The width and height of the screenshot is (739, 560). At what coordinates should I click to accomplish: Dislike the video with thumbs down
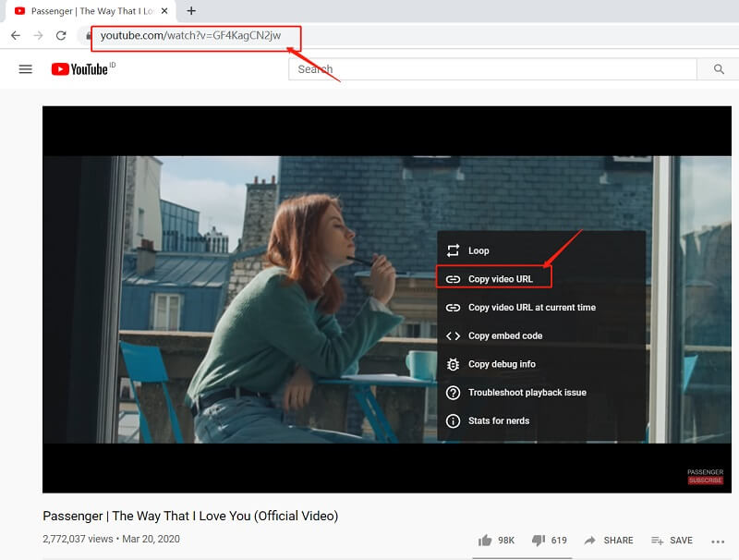pos(549,541)
